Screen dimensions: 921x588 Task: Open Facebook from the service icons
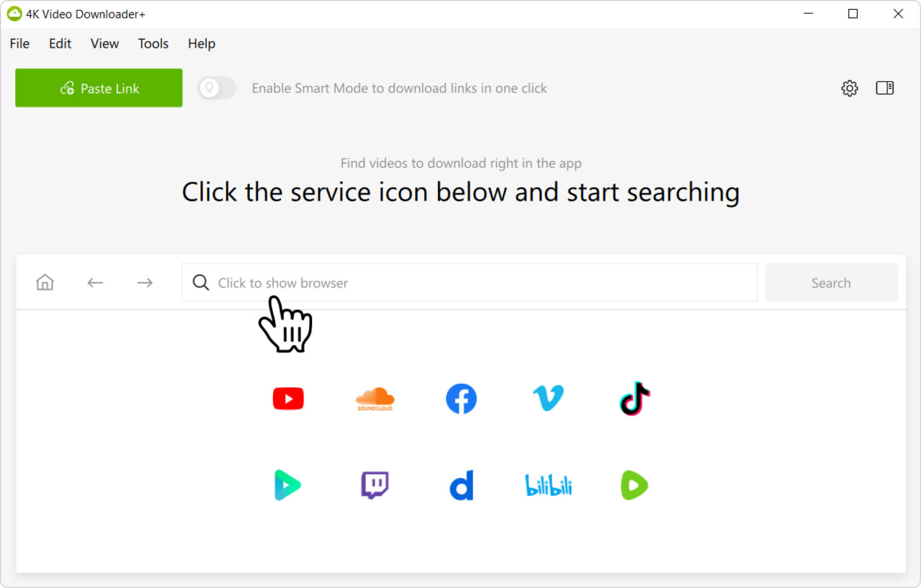point(461,399)
